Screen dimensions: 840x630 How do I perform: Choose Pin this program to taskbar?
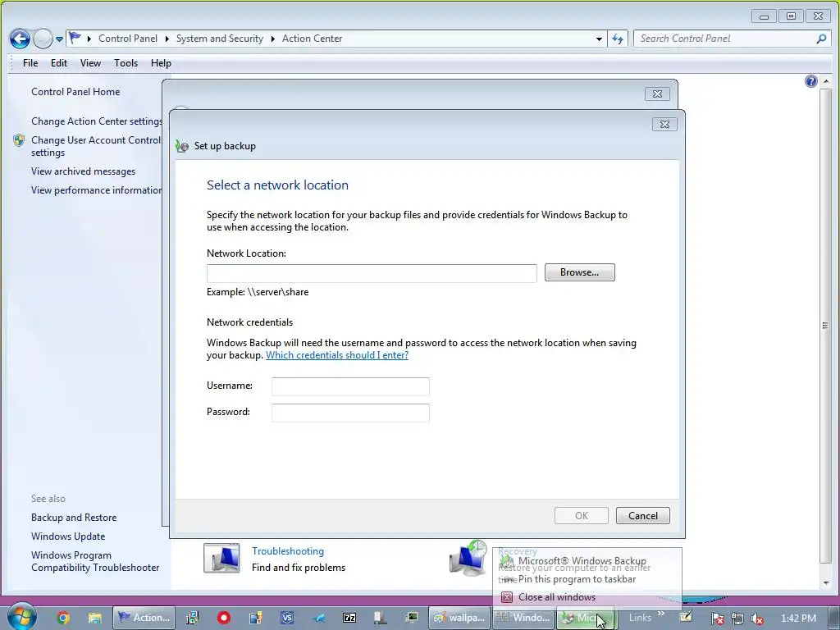(x=587, y=579)
